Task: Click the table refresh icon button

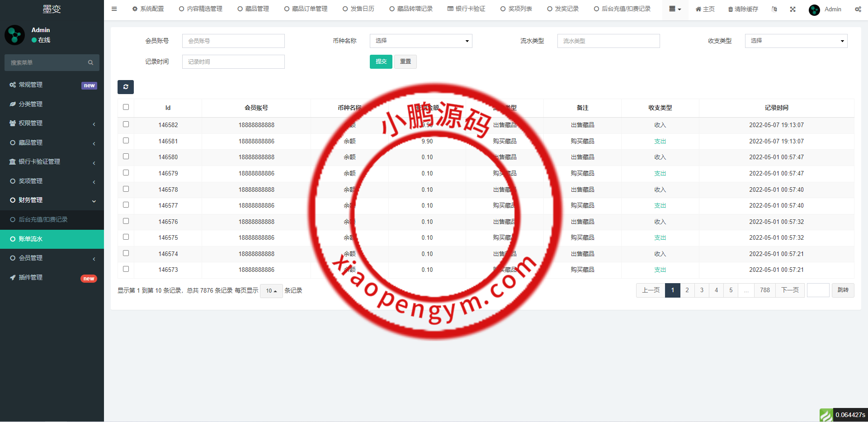Action: [x=126, y=87]
